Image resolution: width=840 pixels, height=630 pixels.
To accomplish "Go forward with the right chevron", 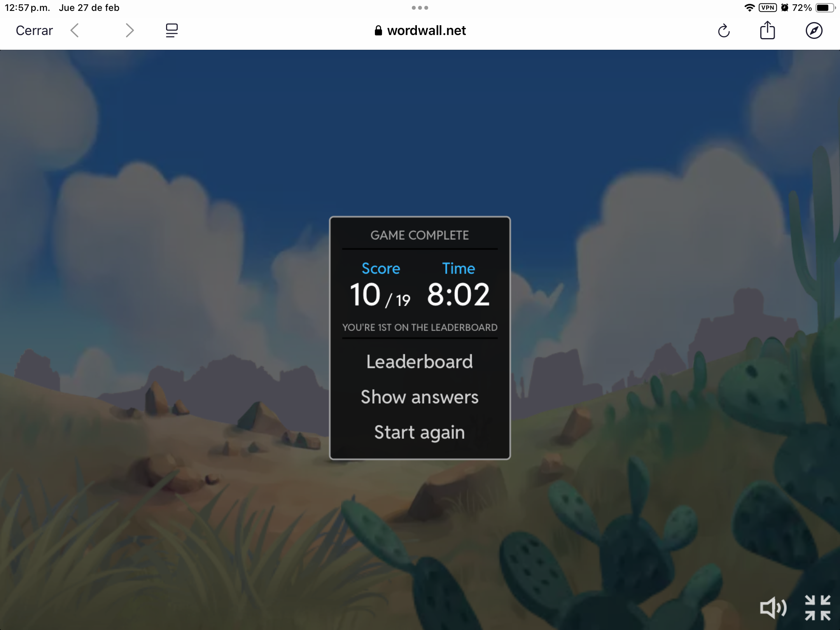I will coord(130,30).
